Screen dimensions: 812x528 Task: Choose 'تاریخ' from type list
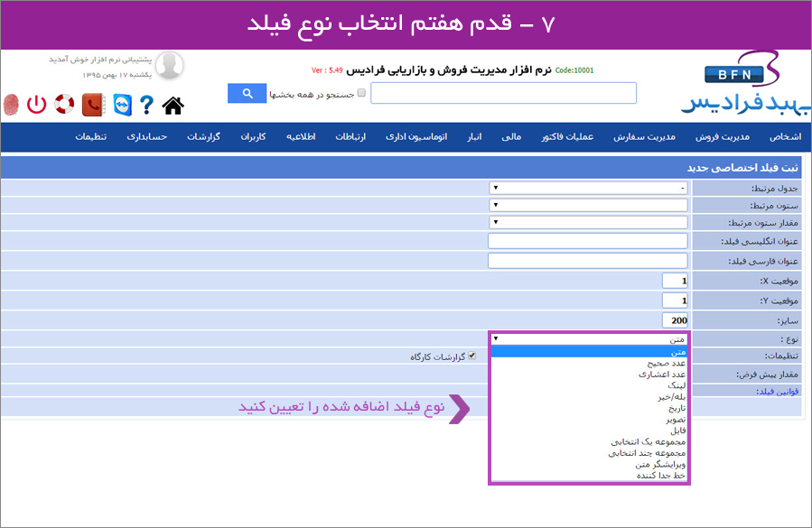point(589,409)
